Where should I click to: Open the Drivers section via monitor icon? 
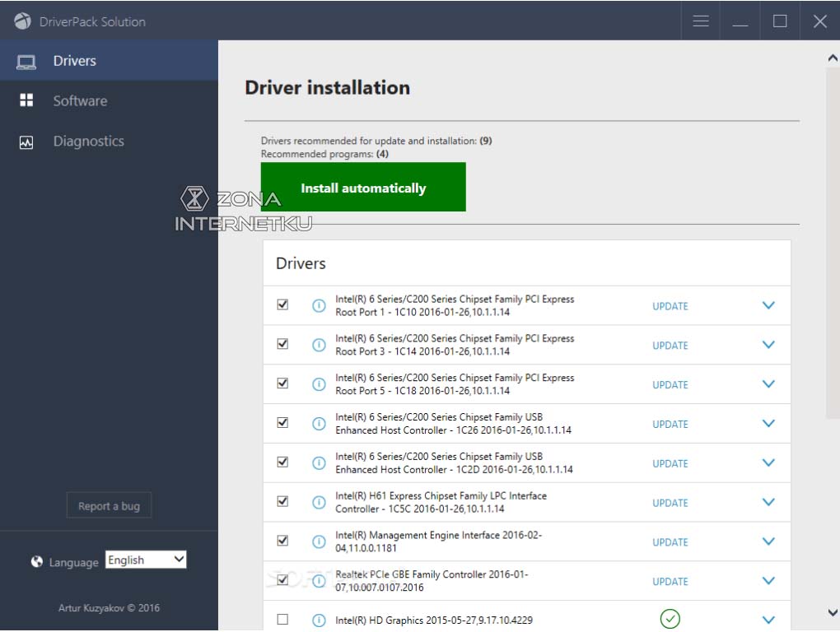28,60
